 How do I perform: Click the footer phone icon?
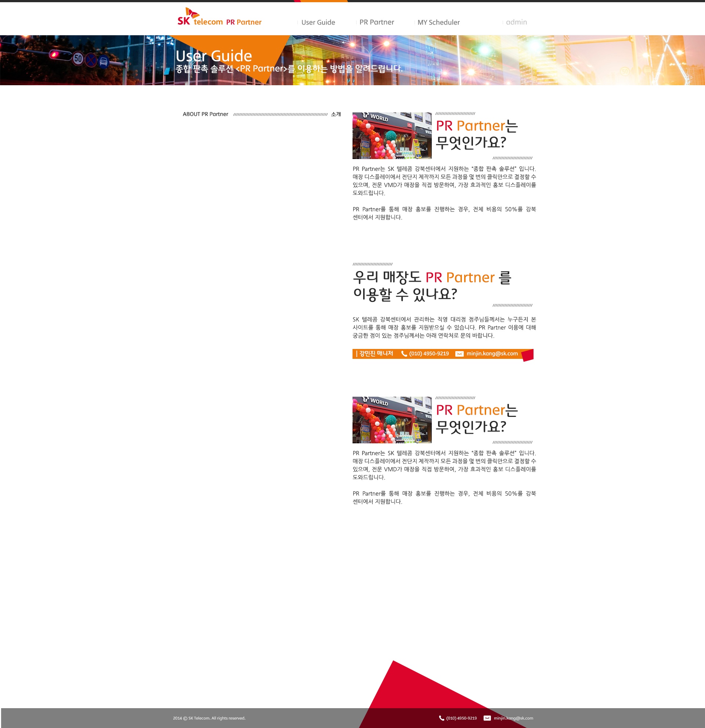pos(441,718)
